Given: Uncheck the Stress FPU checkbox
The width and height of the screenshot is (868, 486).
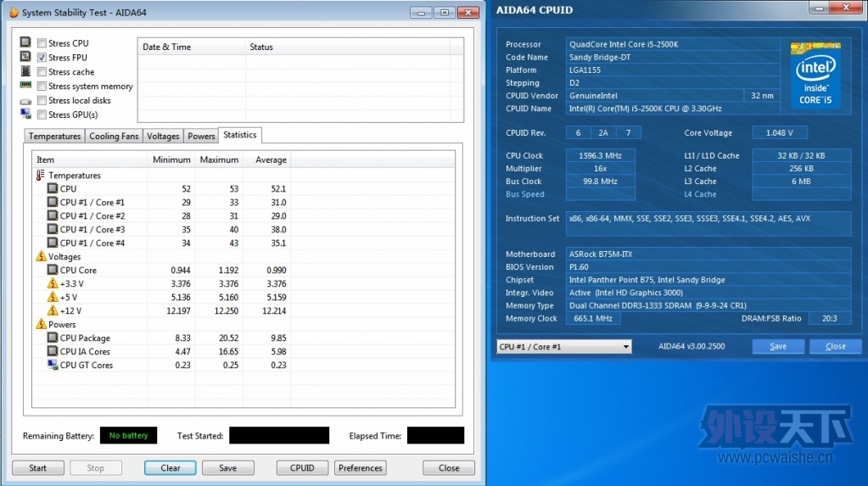Looking at the screenshot, I should pos(42,57).
